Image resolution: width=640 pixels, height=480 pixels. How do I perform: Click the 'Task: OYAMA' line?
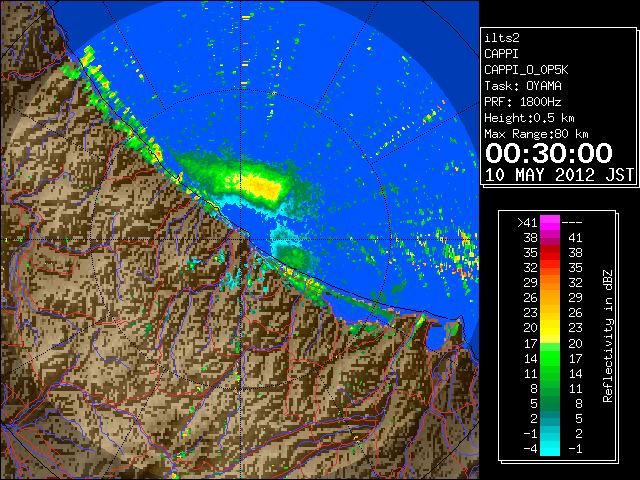523,86
